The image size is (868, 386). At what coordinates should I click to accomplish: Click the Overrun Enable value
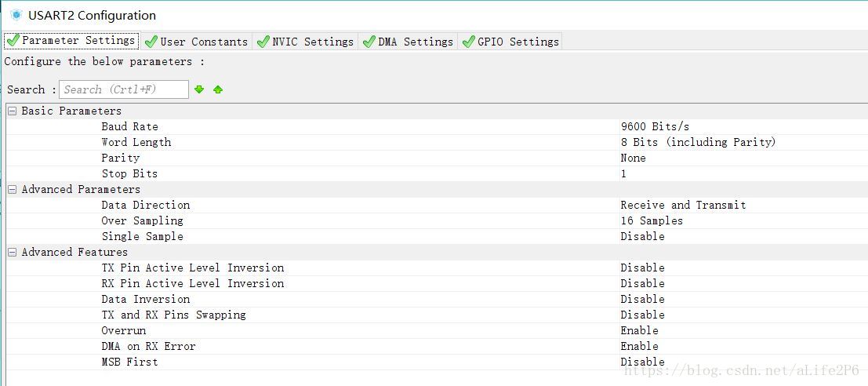tap(639, 330)
